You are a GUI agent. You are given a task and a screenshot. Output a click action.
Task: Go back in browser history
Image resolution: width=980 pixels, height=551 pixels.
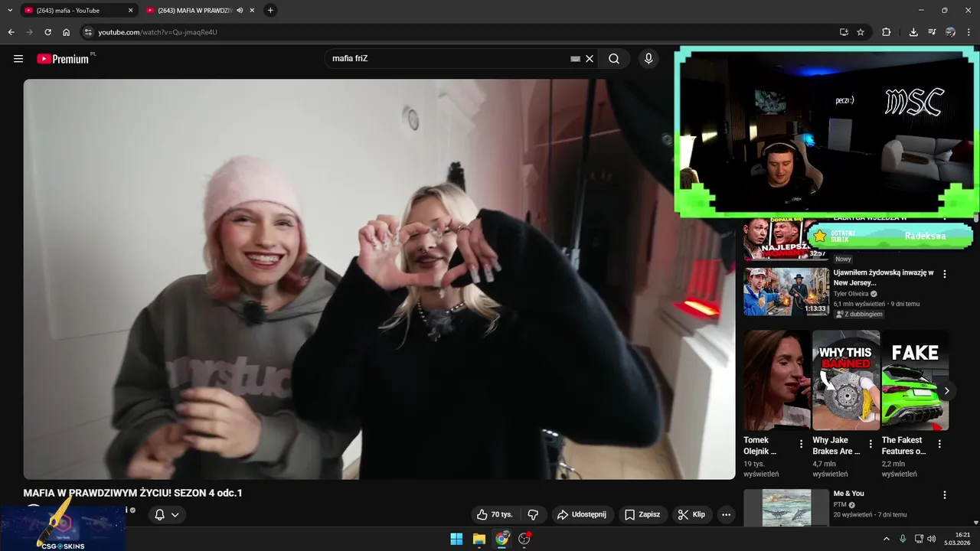click(x=11, y=32)
